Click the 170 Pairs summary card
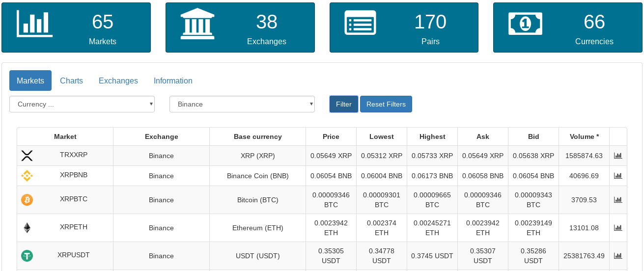 pyautogui.click(x=404, y=27)
